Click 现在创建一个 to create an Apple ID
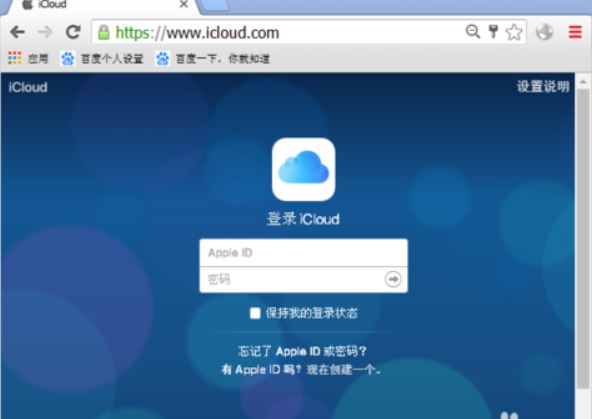592x419 pixels. 344,370
